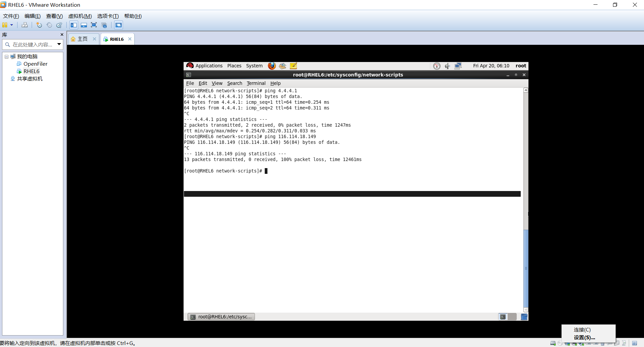644x347 pixels.
Task: Open the snapshot manager icon
Action: point(59,25)
